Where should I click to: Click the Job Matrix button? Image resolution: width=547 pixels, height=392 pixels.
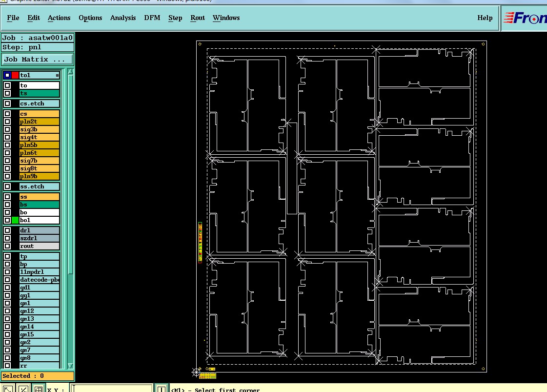point(38,60)
